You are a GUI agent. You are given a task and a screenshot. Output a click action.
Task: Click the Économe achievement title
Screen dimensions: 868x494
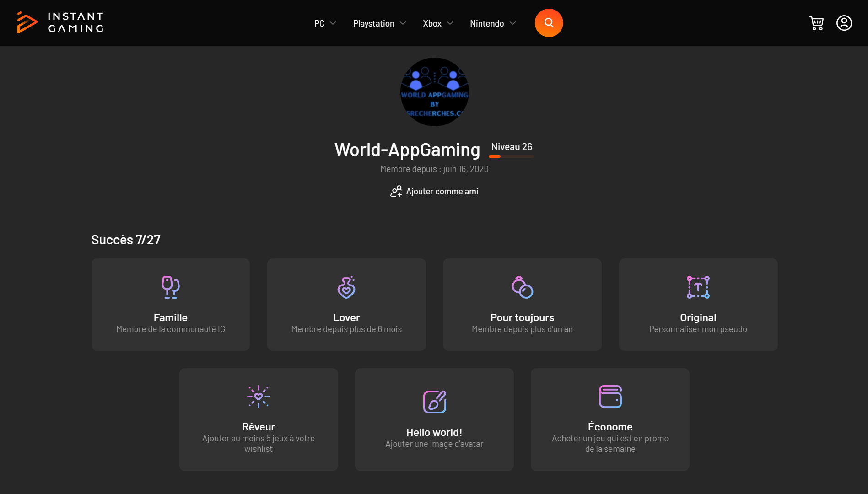[x=610, y=427]
